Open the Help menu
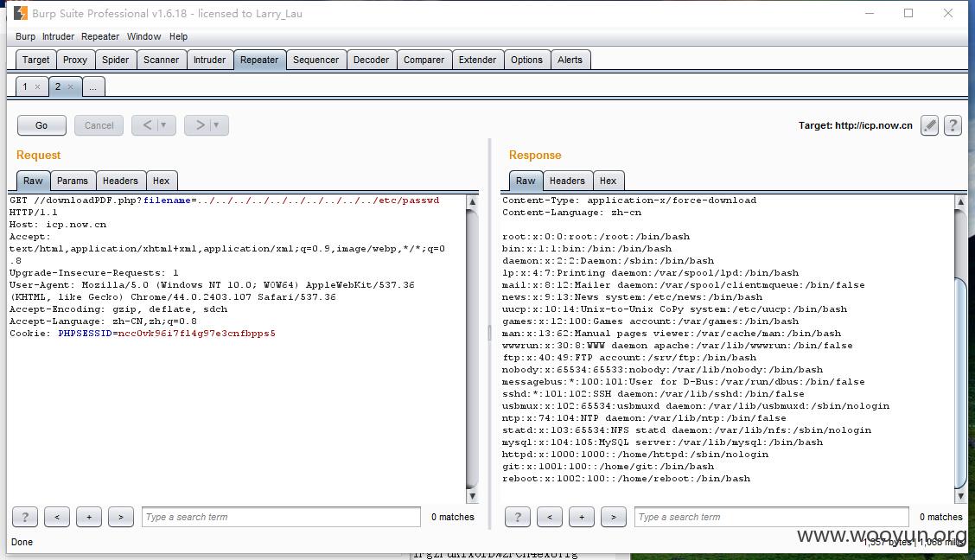 coord(178,36)
